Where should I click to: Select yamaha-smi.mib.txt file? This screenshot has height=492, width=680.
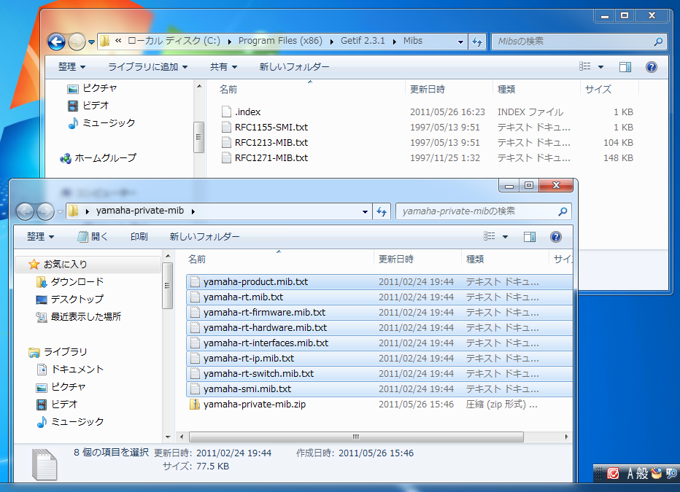(x=379, y=389)
